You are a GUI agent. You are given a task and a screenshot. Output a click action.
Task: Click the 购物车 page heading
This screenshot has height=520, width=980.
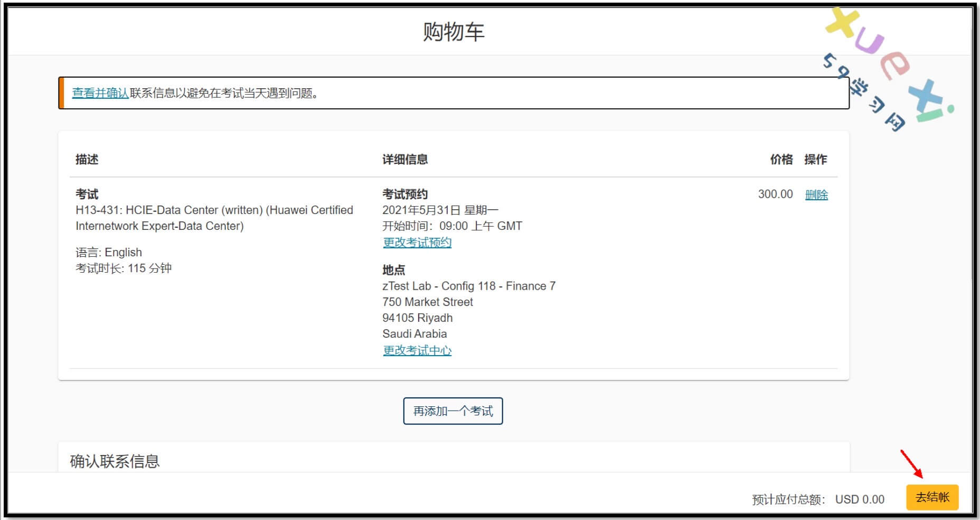point(453,32)
